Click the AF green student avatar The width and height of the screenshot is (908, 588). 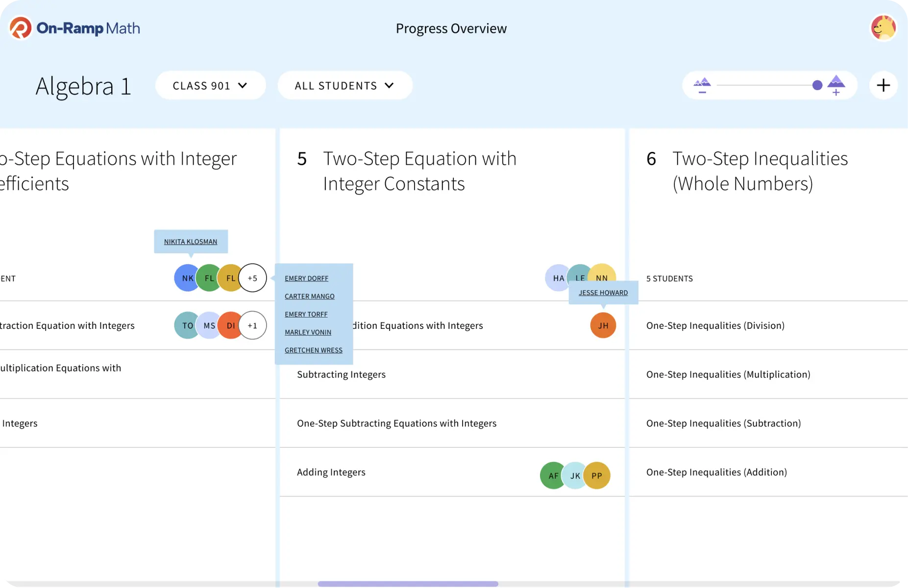552,475
